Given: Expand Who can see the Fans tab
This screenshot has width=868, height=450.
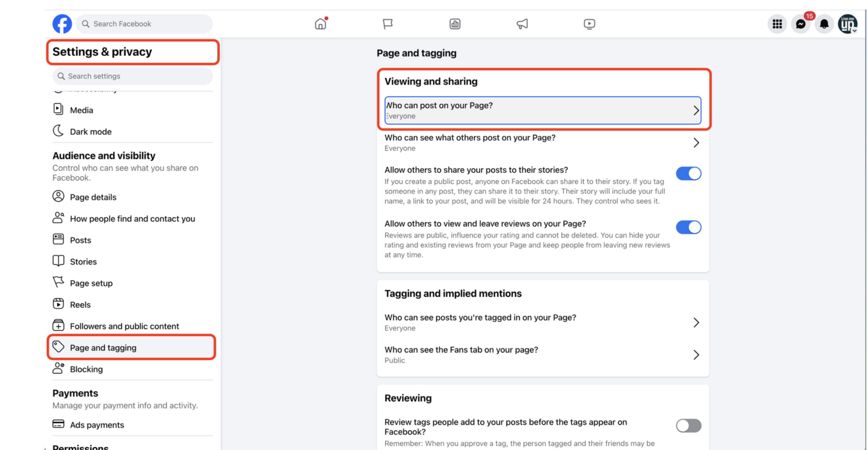Looking at the screenshot, I should (542, 355).
